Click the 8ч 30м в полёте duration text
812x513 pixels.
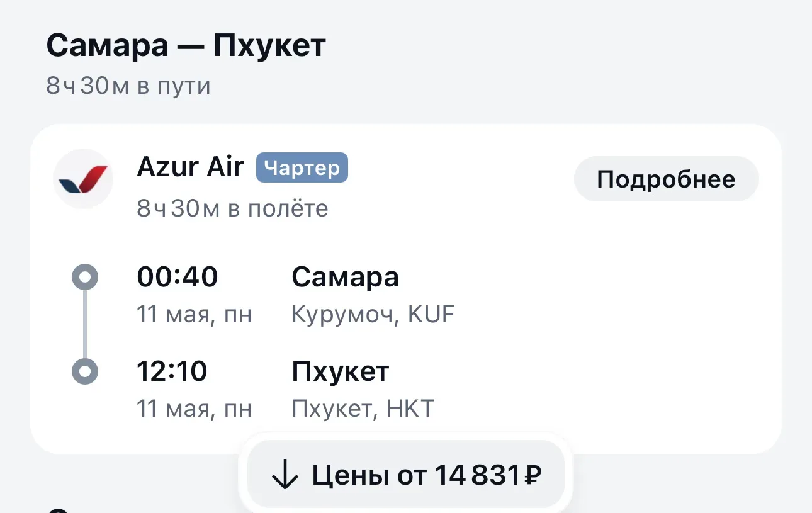[x=232, y=208]
